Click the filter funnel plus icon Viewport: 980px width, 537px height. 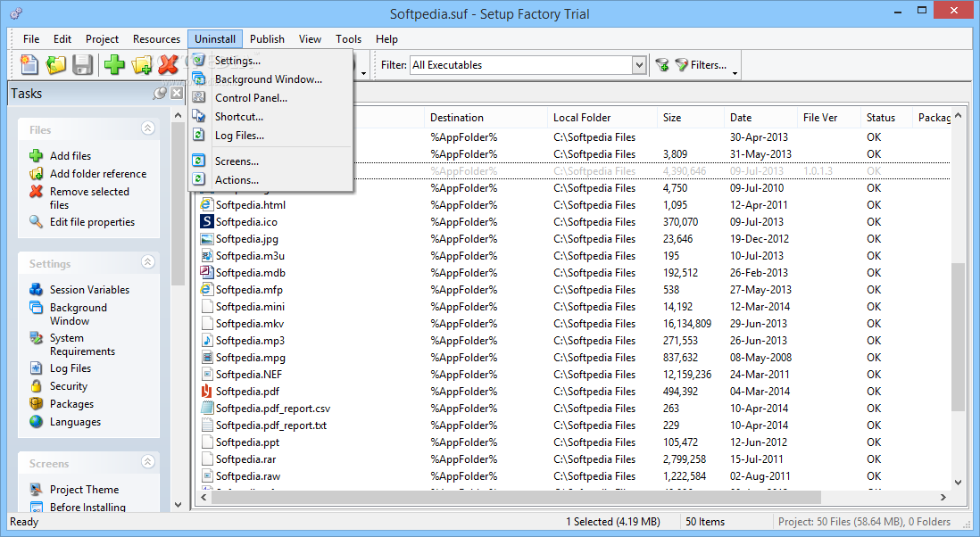click(x=662, y=65)
